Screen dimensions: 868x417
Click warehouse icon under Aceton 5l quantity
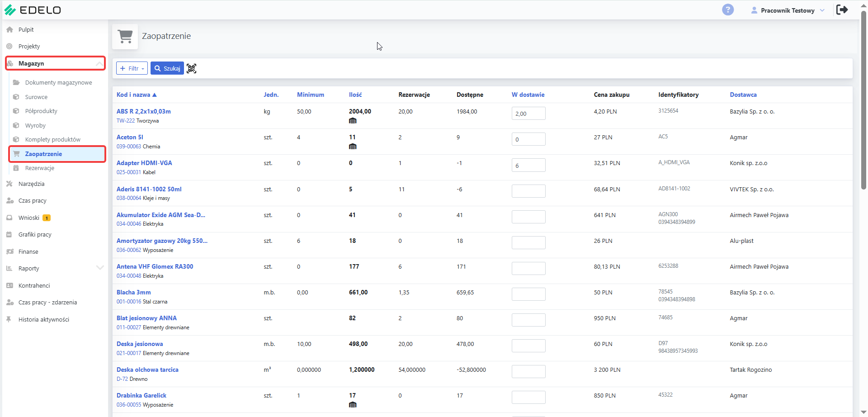pyautogui.click(x=353, y=147)
